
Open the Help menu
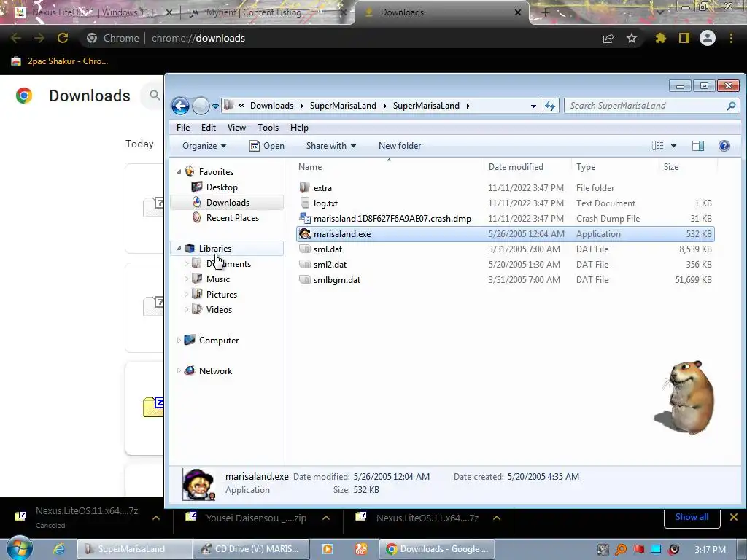coord(299,128)
